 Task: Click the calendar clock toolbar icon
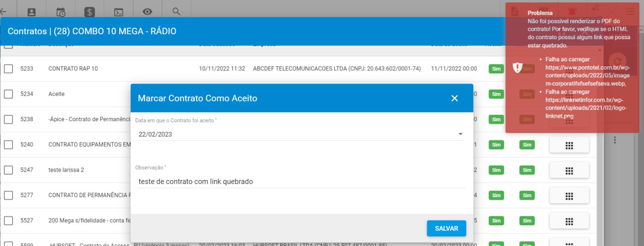click(x=61, y=12)
